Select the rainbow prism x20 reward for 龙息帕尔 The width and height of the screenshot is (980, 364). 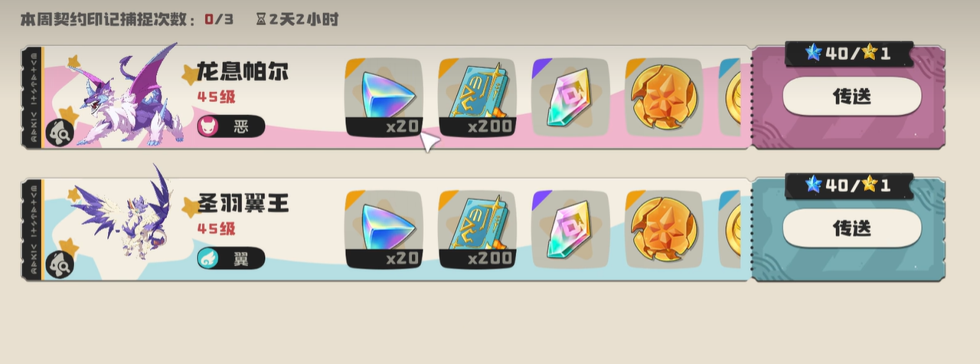click(384, 97)
